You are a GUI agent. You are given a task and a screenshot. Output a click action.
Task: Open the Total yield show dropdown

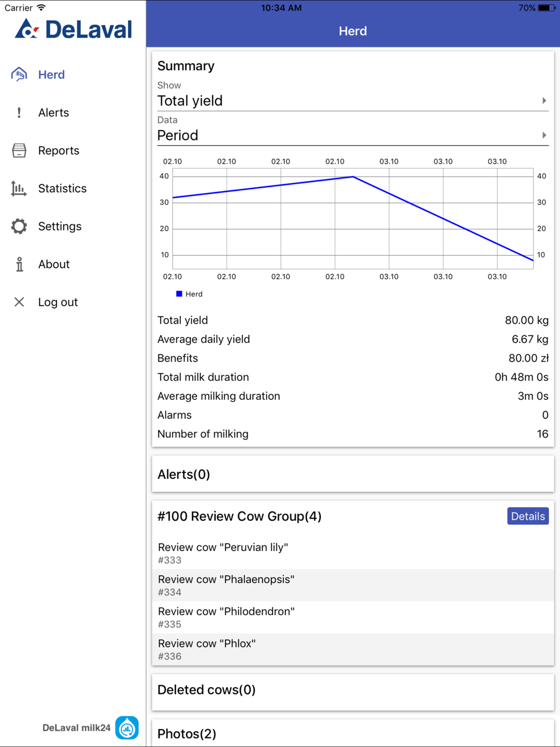point(353,101)
